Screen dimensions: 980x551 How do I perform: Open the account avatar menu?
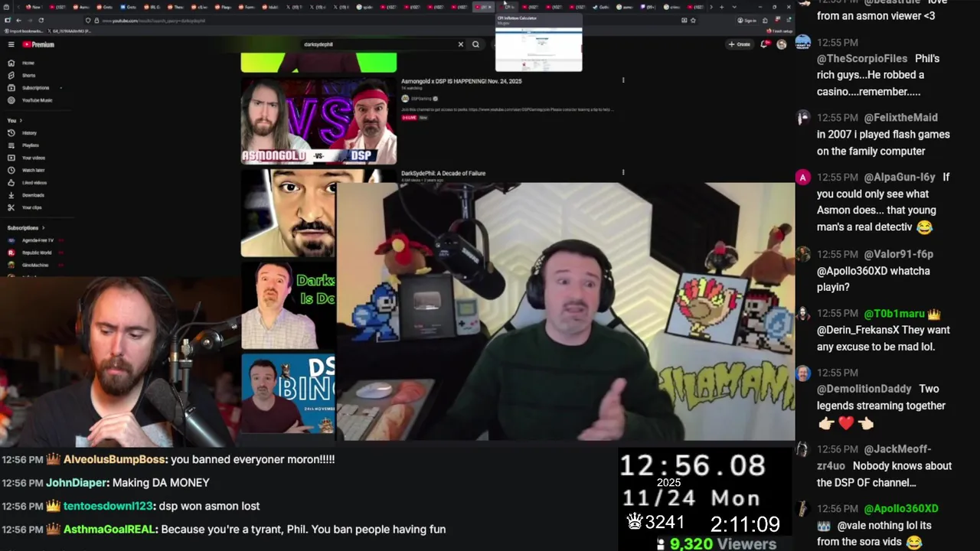781,44
